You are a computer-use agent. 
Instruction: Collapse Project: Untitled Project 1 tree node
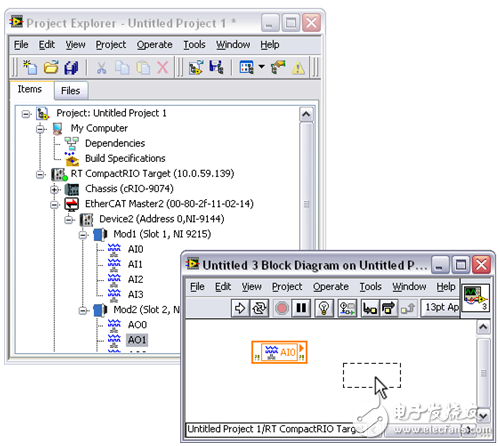(x=26, y=114)
